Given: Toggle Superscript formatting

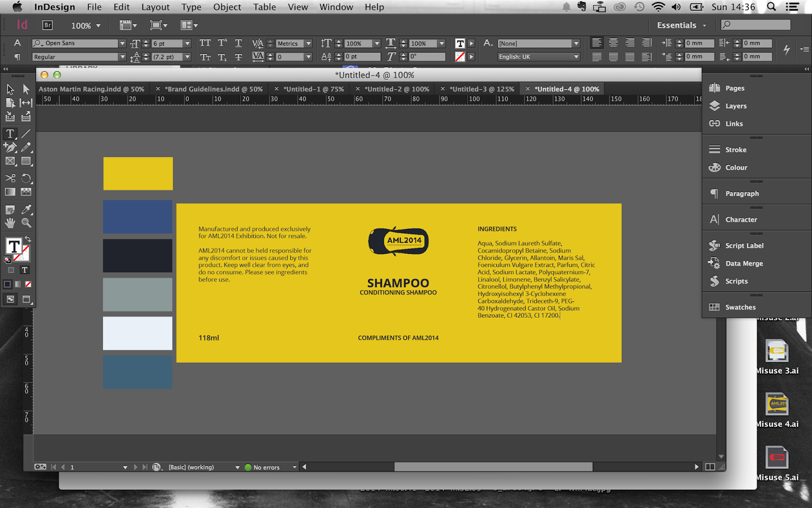Looking at the screenshot, I should pyautogui.click(x=222, y=43).
